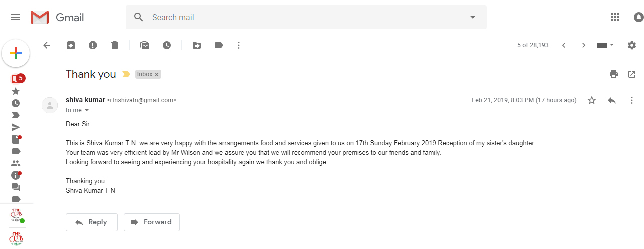Mark the email as unread
This screenshot has height=249, width=644.
(145, 45)
